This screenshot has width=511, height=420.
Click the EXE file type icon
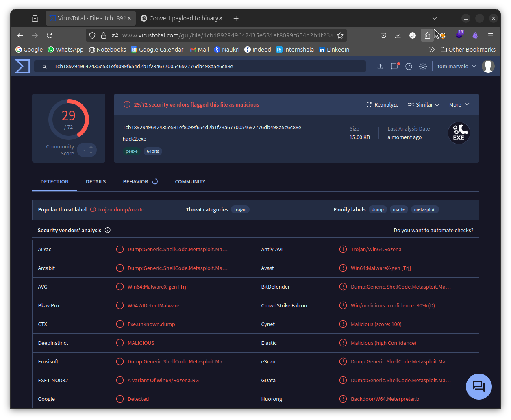[459, 133]
